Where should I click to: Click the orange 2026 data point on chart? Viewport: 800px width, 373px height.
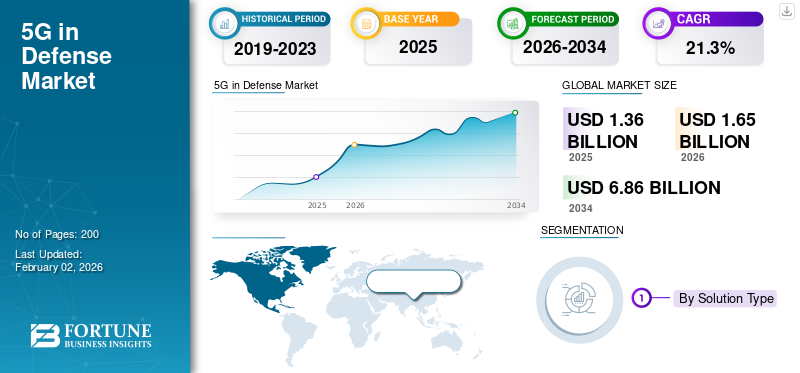(354, 145)
